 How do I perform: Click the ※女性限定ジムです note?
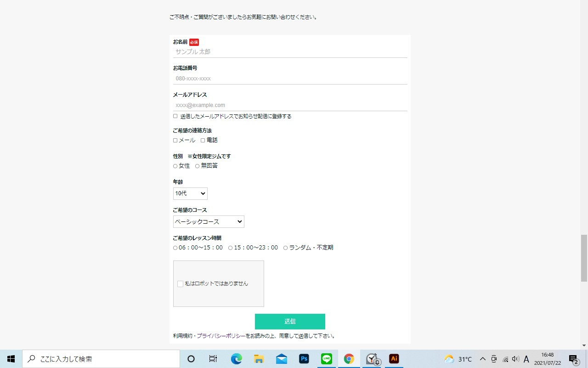[x=209, y=156]
